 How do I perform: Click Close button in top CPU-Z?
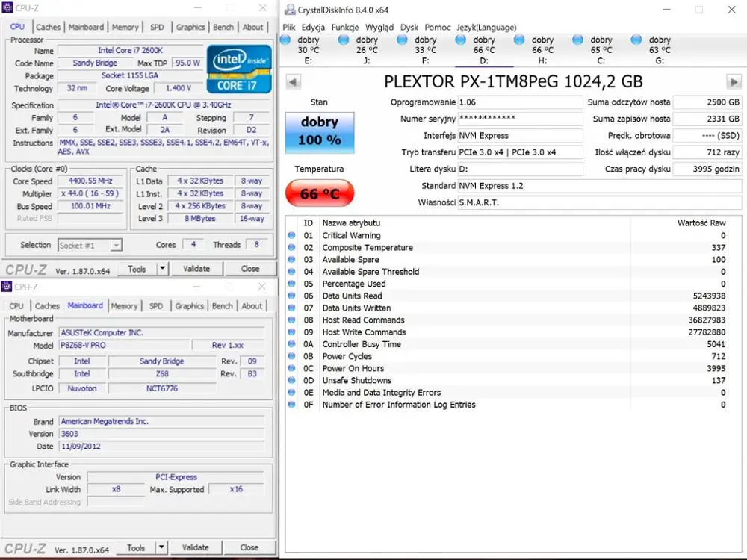[250, 269]
